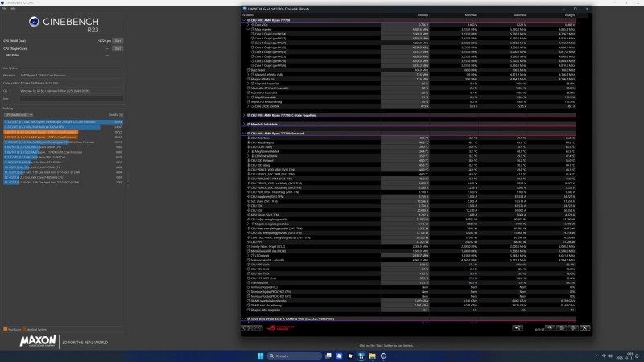
Task: Select the Threadripper 2990WX ranking row
Action: pos(64,122)
